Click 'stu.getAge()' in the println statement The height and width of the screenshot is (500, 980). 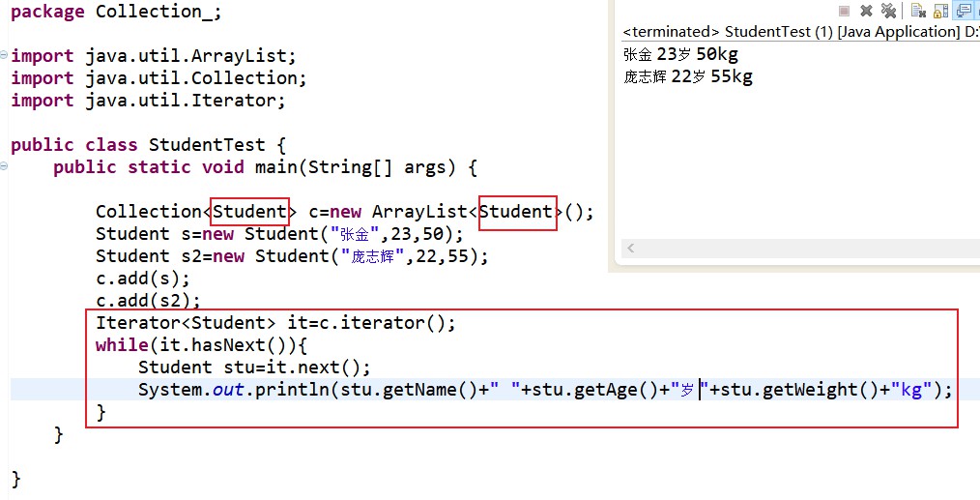[595, 390]
